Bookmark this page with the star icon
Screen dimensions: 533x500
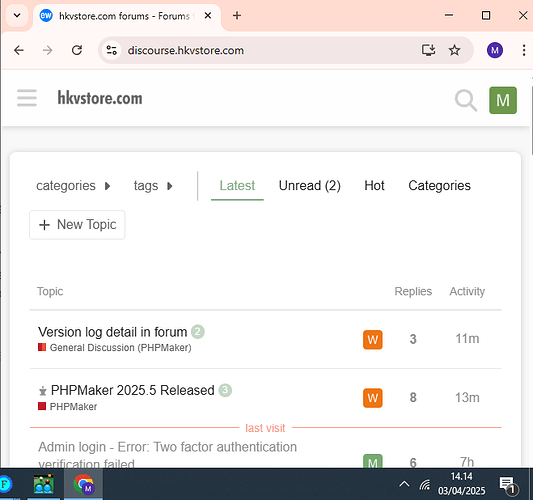(x=454, y=50)
